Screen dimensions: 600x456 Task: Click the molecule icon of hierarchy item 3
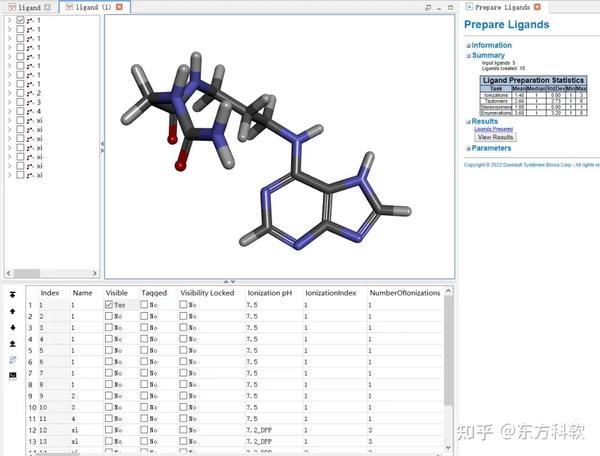30,102
